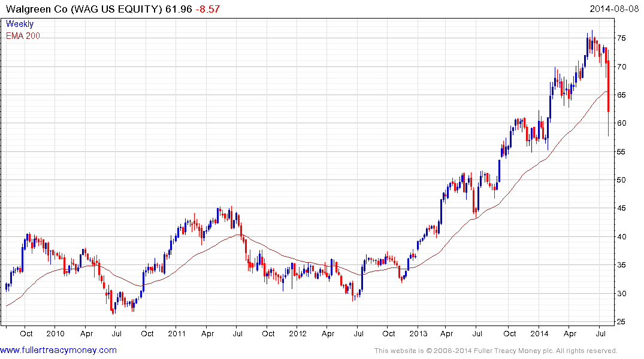Open the www.fullertreacymoney.com link
The height and width of the screenshot is (359, 644).
[58, 351]
